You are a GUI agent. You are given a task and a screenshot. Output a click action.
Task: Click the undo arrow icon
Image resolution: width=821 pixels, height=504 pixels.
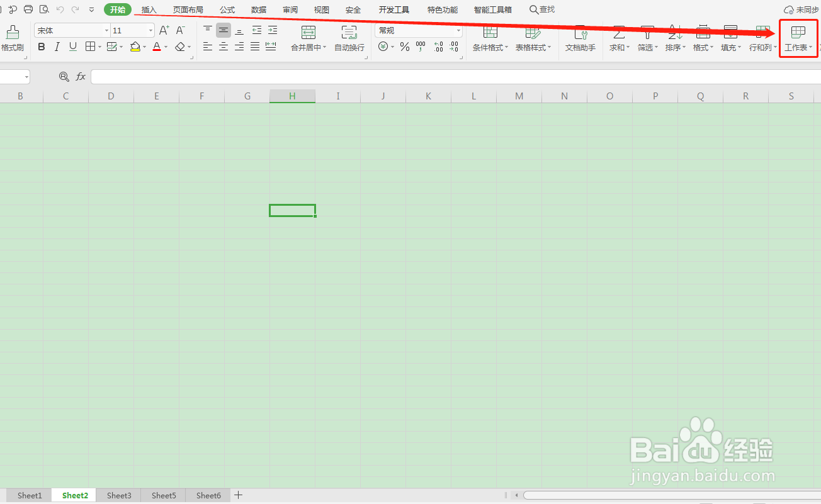point(60,9)
